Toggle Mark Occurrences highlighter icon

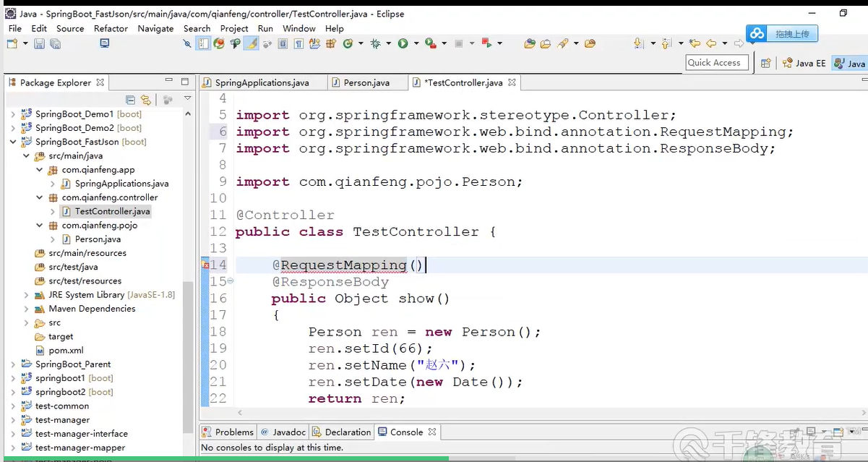[252, 43]
